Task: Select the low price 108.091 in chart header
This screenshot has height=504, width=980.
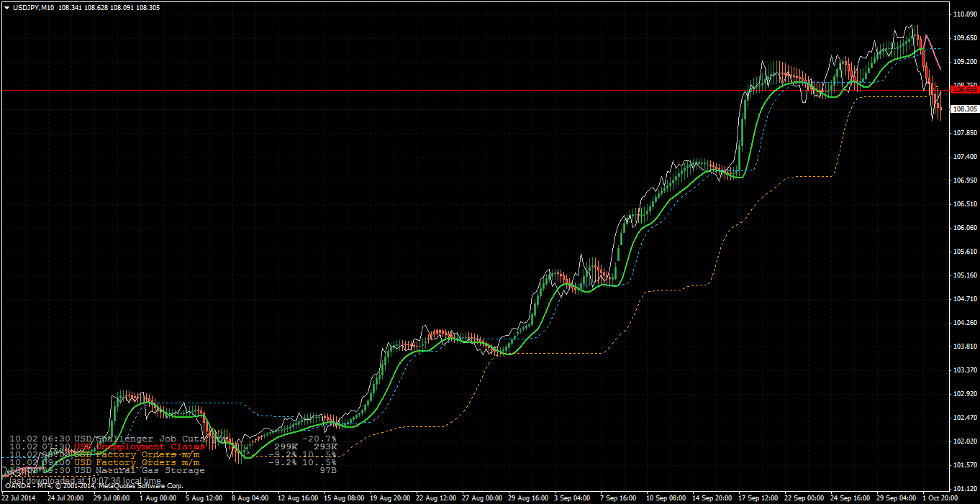Action: (x=122, y=7)
